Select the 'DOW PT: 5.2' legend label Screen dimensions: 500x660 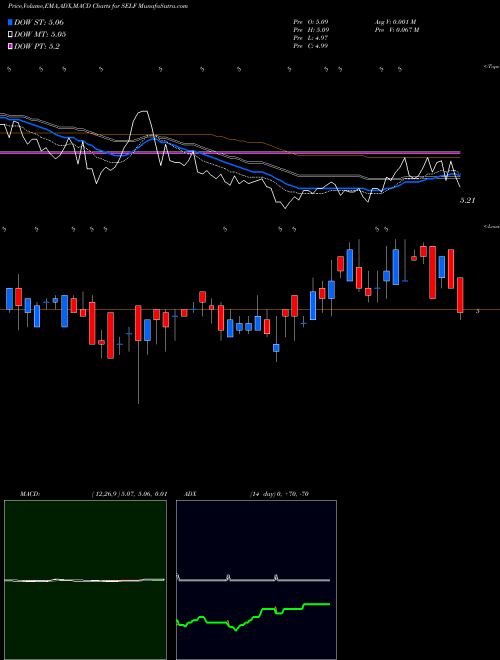[x=37, y=47]
